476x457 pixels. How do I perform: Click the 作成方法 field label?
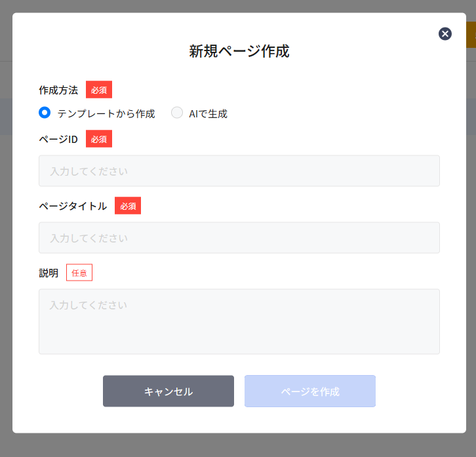pyautogui.click(x=58, y=90)
